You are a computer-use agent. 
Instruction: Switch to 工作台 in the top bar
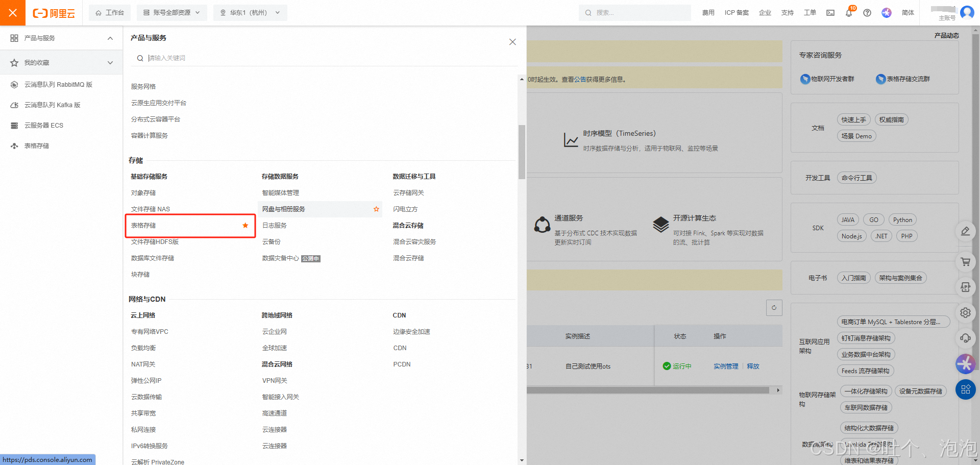(110, 12)
